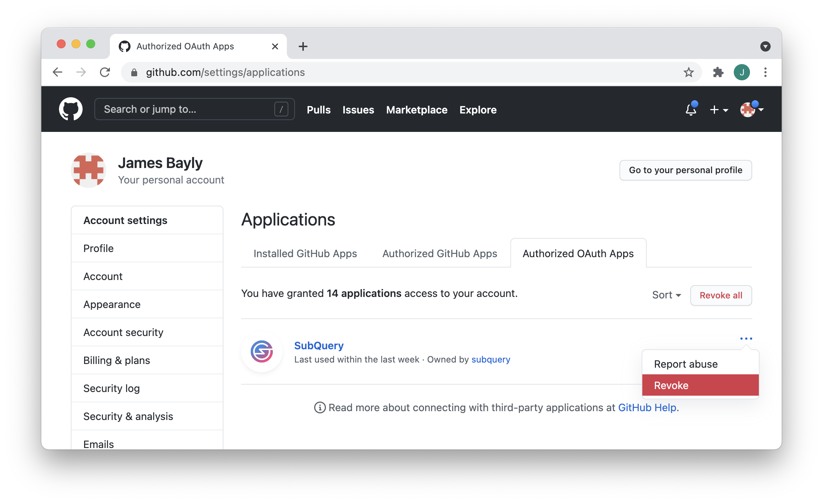The width and height of the screenshot is (823, 504).
Task: Switch to Installed GitHub Apps tab
Action: coord(305,253)
